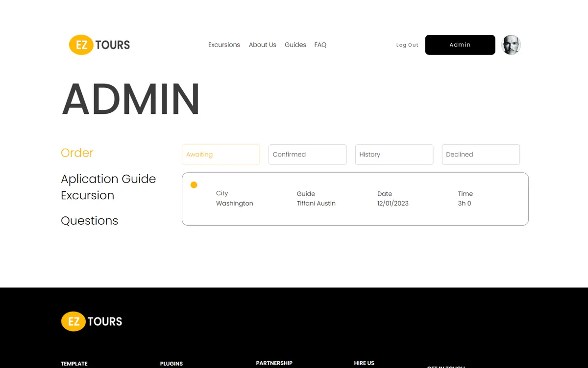The image size is (588, 368).
Task: Click the city value Washington
Action: tap(235, 203)
